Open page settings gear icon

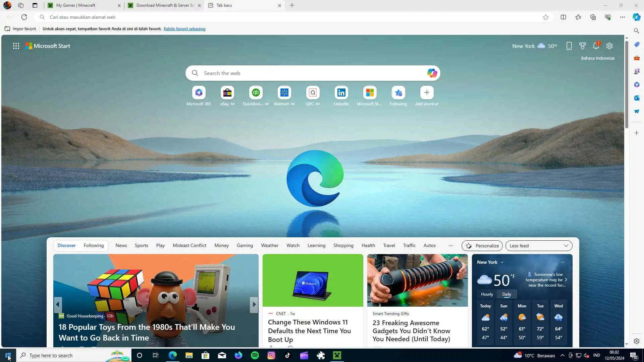(x=609, y=46)
